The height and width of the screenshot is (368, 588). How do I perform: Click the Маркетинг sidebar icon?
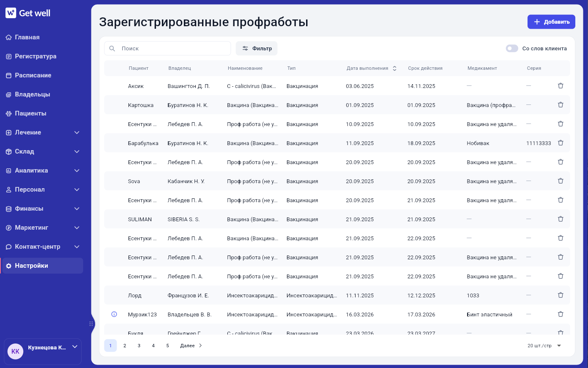[x=8, y=228]
